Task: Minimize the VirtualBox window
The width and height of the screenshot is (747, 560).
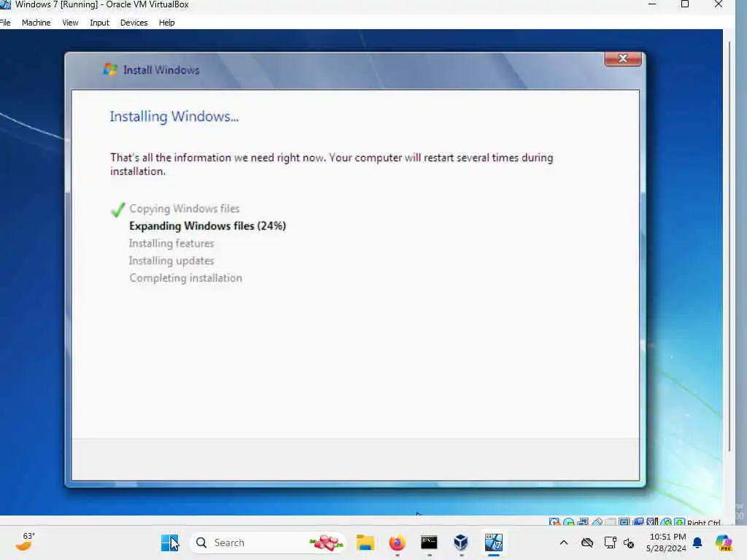Action: [652, 4]
